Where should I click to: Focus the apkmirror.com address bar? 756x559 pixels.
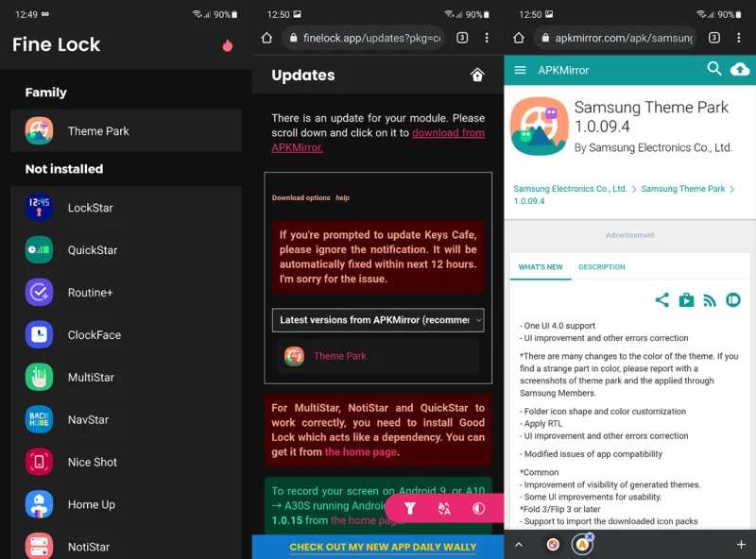pos(616,38)
